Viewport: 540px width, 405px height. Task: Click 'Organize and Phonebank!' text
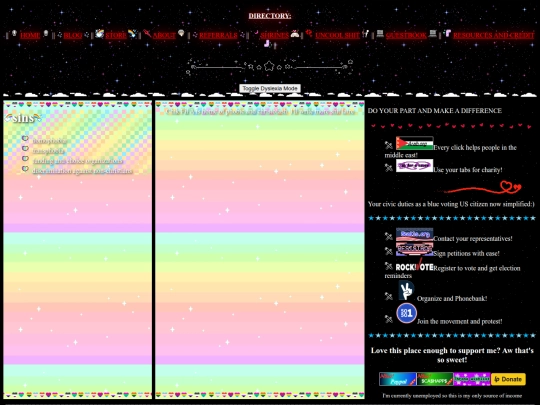click(452, 299)
